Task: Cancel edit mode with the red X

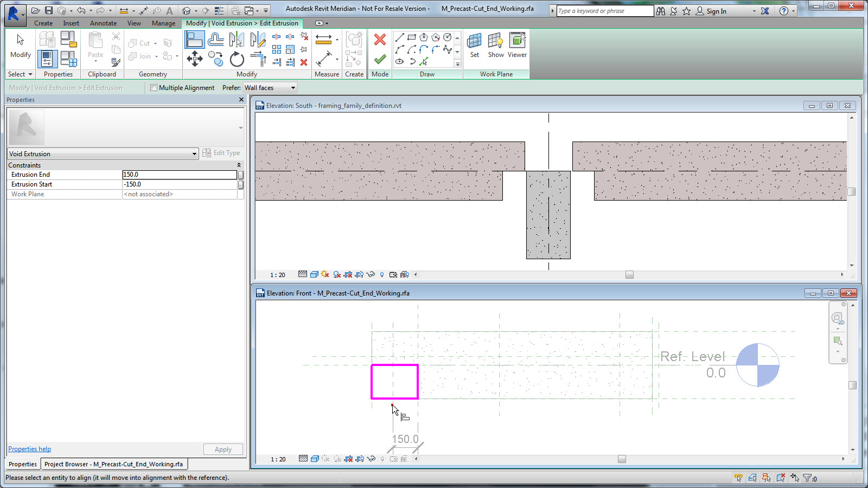Action: (x=380, y=40)
